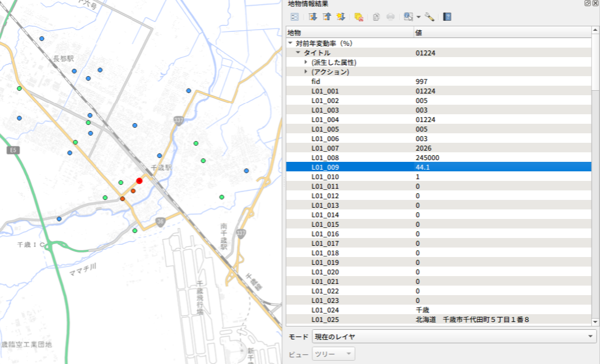The height and width of the screenshot is (364, 600).
Task: Open the identify selection mode dropdown arrow
Action: pyautogui.click(x=418, y=17)
